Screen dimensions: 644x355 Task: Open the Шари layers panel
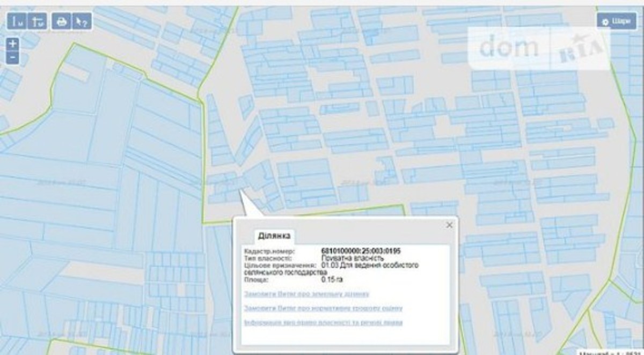616,21
